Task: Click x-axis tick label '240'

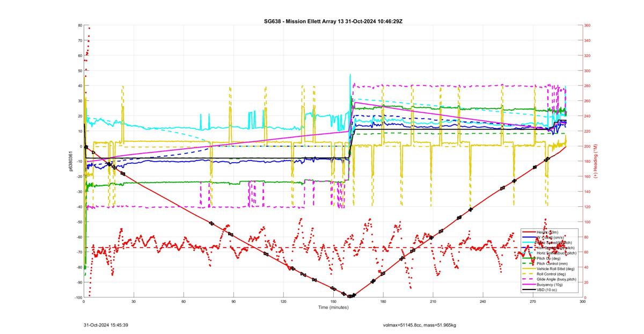Action: coord(482,301)
